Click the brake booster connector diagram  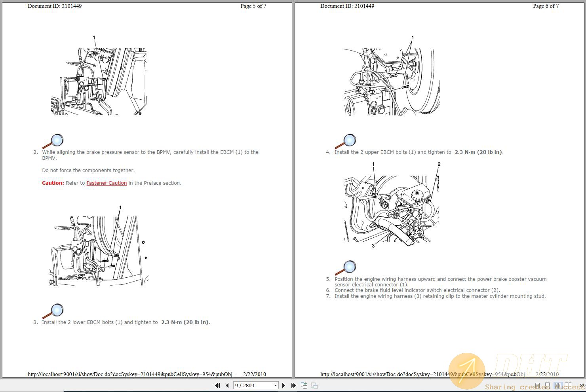pyautogui.click(x=392, y=205)
